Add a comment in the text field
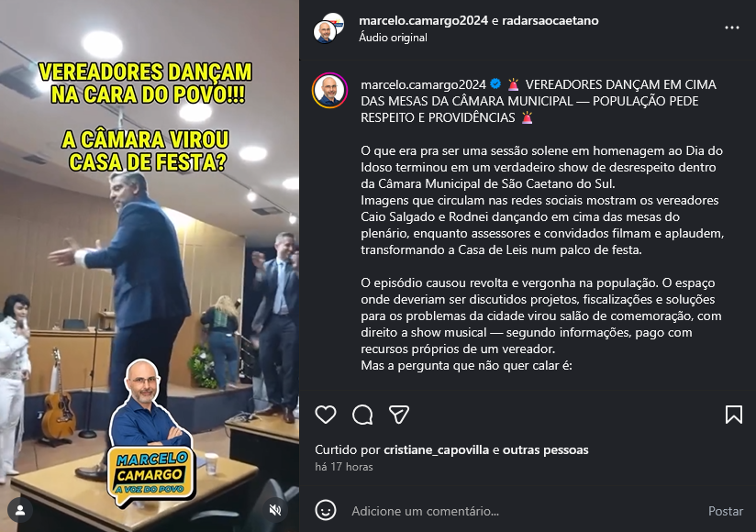Screen dimensions: 756x532 coord(525,511)
